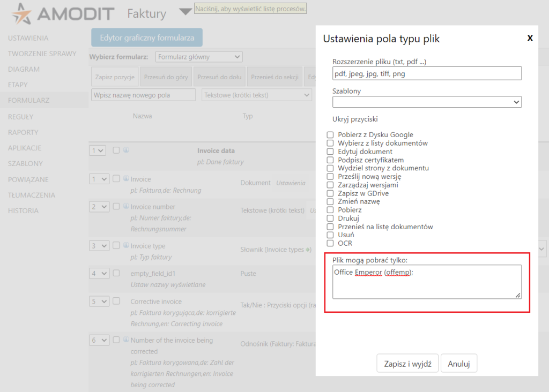This screenshot has height=392, width=549.
Task: Check Pobierz z Dysku Google option
Action: point(331,134)
